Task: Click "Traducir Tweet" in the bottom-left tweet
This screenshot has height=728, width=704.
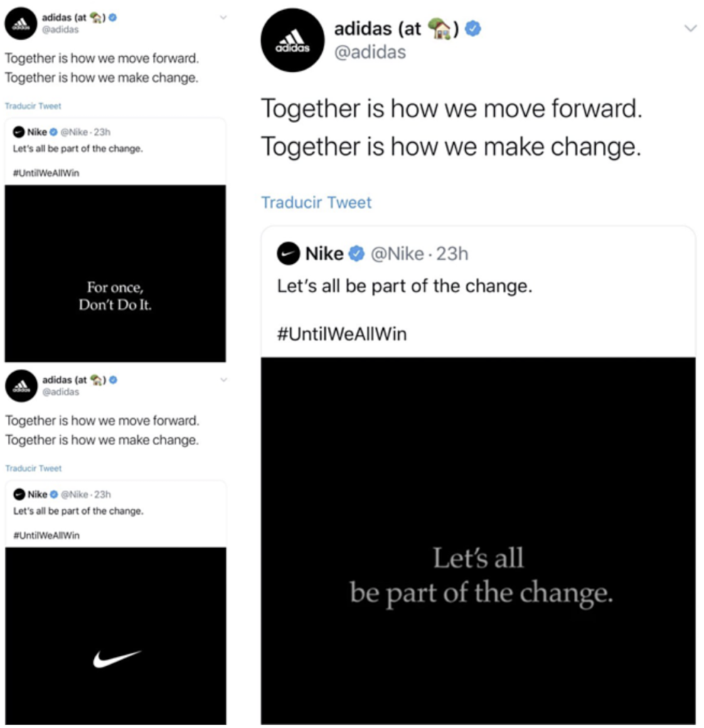Action: pyautogui.click(x=33, y=469)
